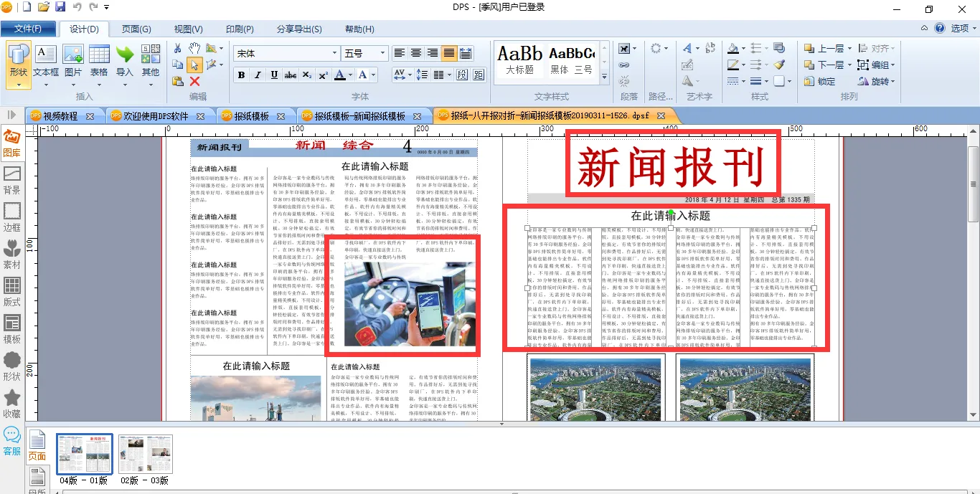Viewport: 980px width, 494px height.
Task: Click the green 导入 import arrow
Action: [x=125, y=61]
